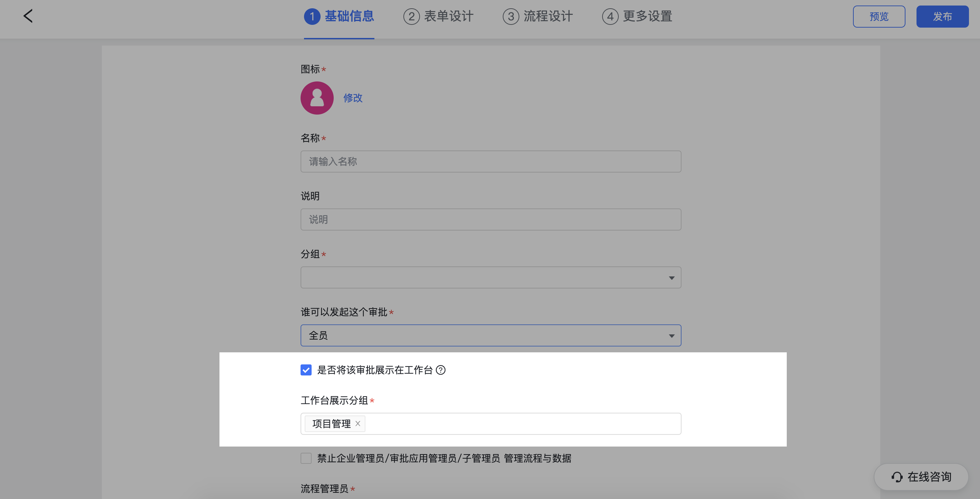Click the back arrow icon
The image size is (980, 499).
point(28,16)
